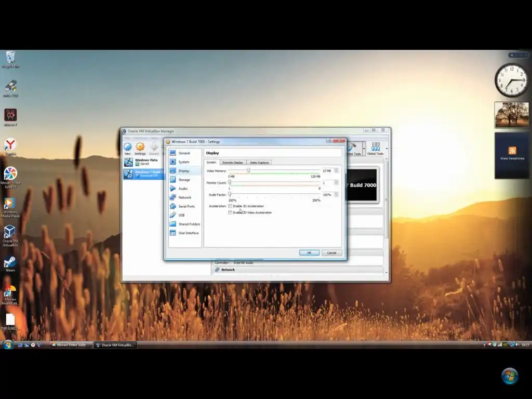532x399 pixels.
Task: Click OK in the Settings dialog
Action: point(309,253)
